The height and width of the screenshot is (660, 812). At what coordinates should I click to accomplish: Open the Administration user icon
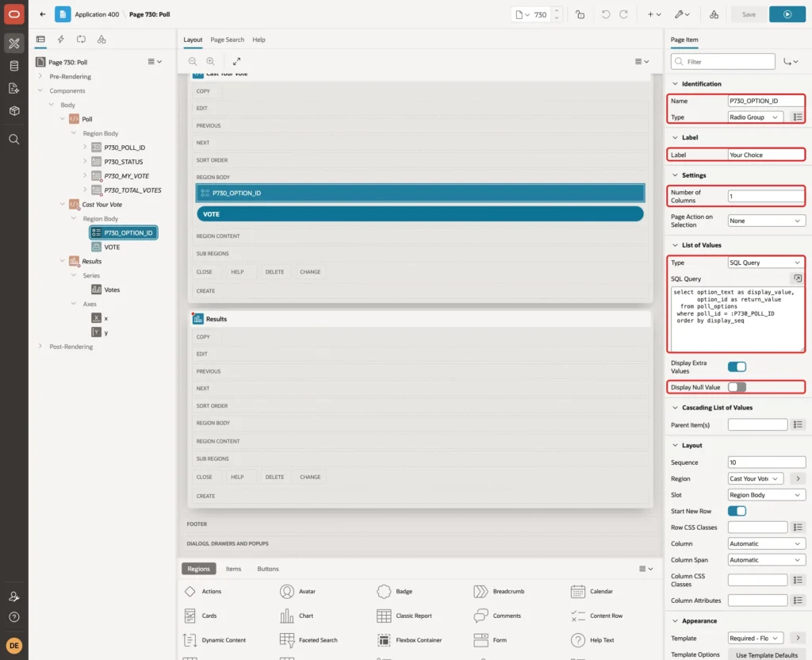point(14,597)
